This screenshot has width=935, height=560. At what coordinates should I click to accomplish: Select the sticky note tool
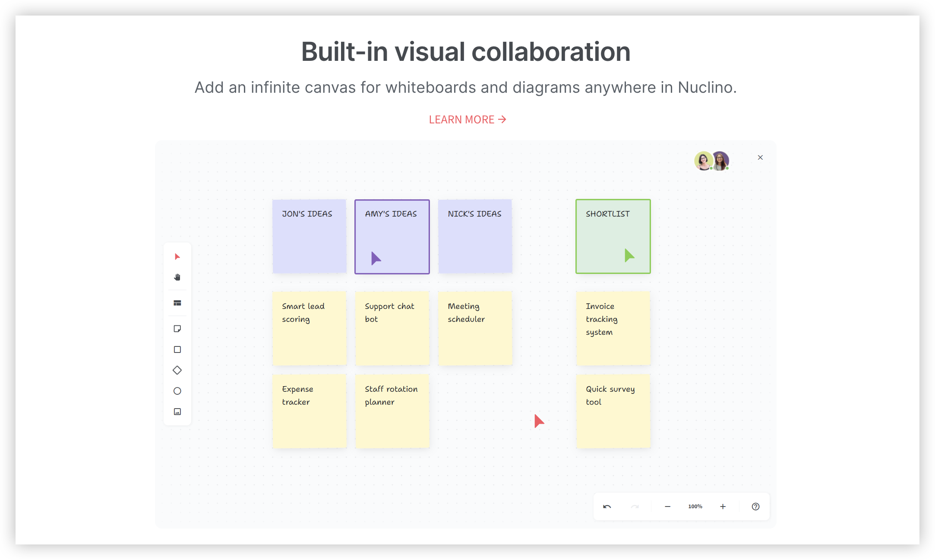pos(177,329)
